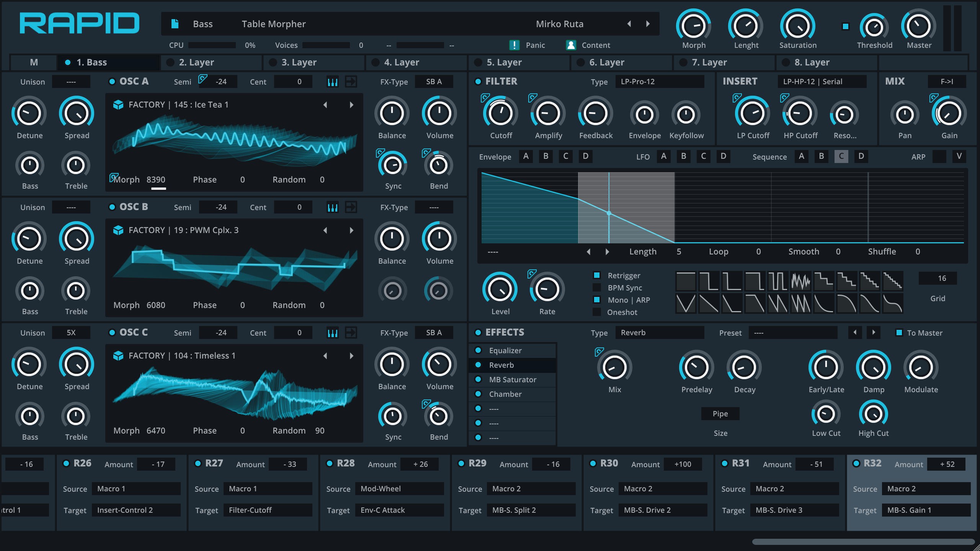Viewport: 980px width, 551px height.
Task: Select LFO tab B
Action: tap(683, 156)
